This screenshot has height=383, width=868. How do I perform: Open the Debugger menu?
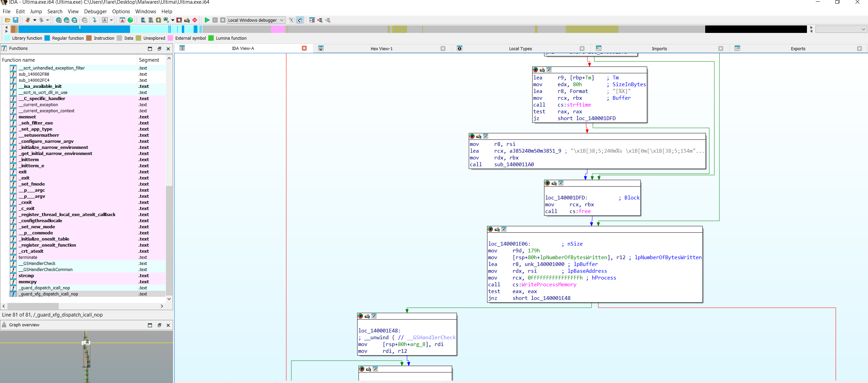(95, 11)
